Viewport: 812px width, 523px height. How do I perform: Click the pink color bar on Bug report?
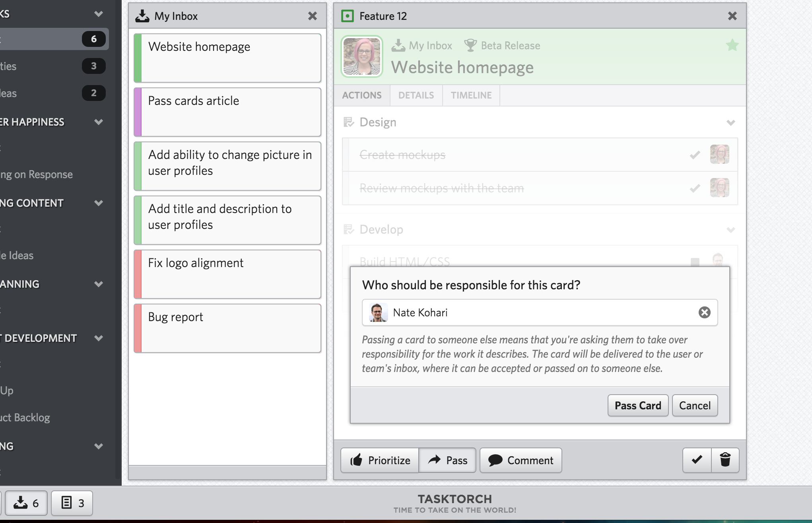138,328
